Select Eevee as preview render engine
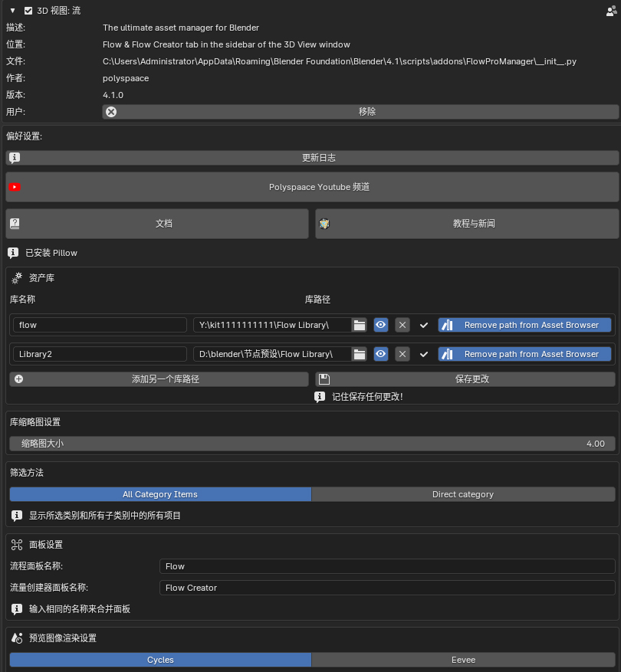 pyautogui.click(x=463, y=660)
